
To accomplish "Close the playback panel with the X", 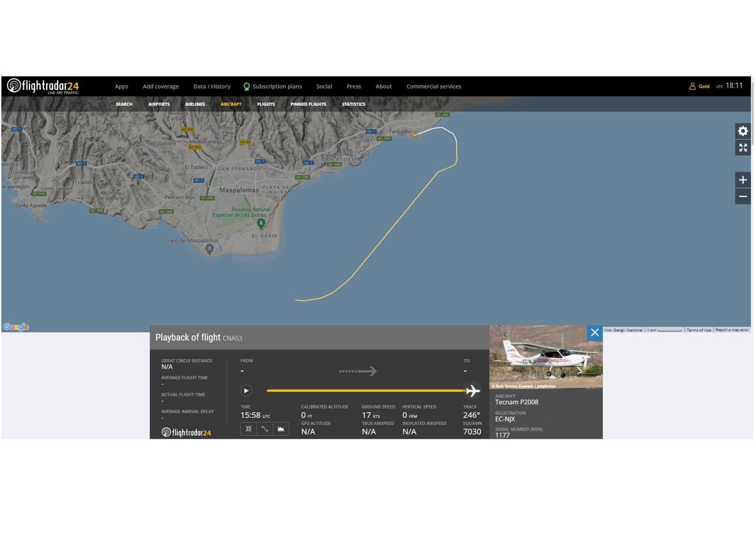I will (x=595, y=332).
